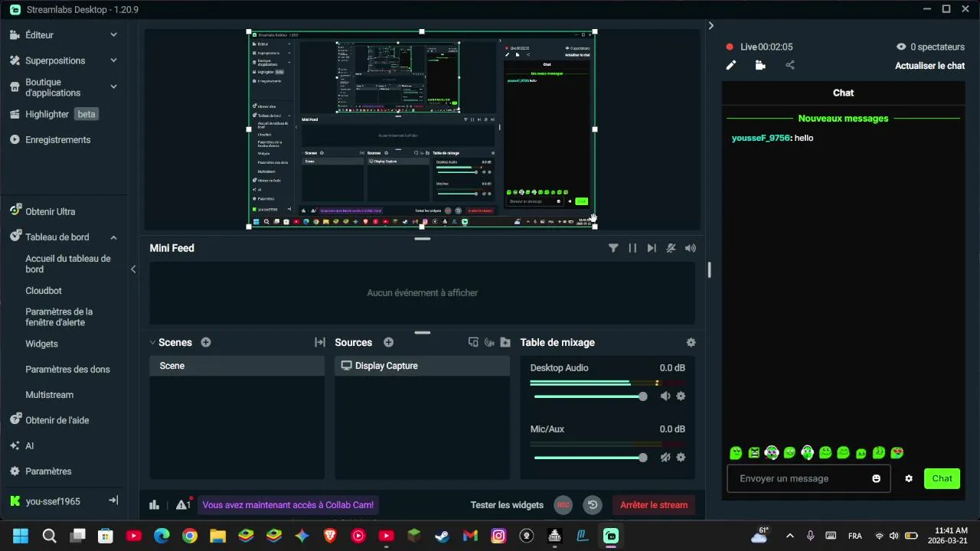980x551 pixels.
Task: Click username yousseF_9756 in chat
Action: (760, 139)
